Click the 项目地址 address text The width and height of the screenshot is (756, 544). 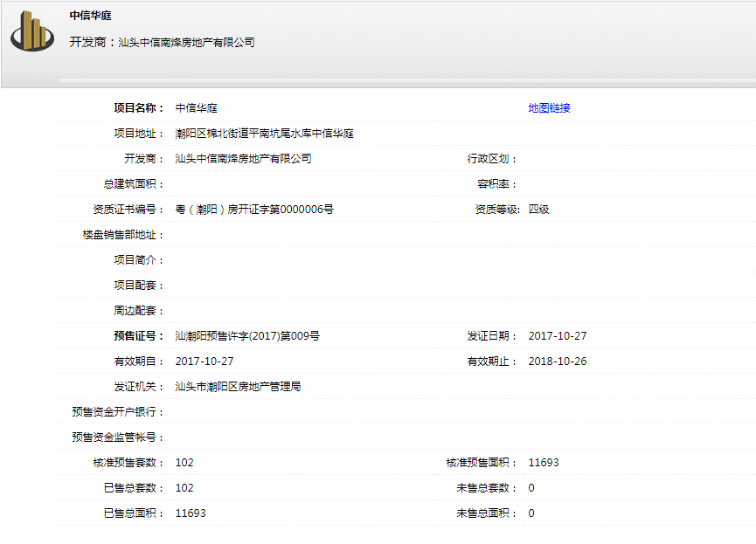[264, 134]
